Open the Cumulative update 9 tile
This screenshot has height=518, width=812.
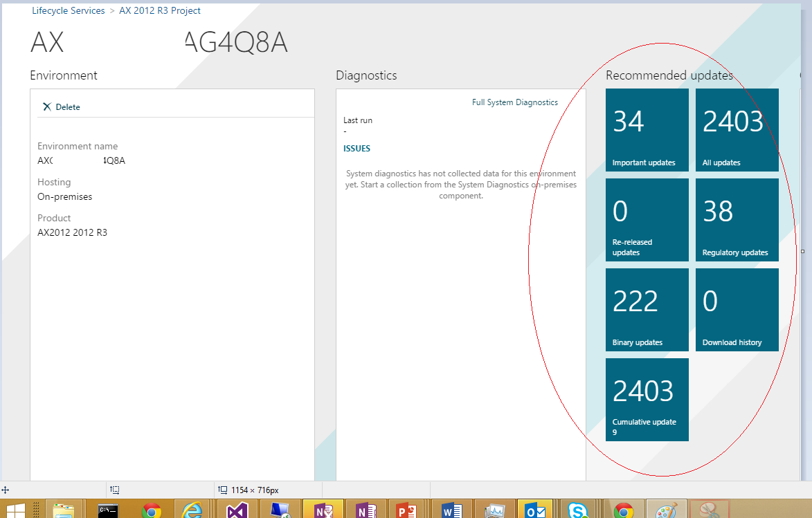(647, 399)
